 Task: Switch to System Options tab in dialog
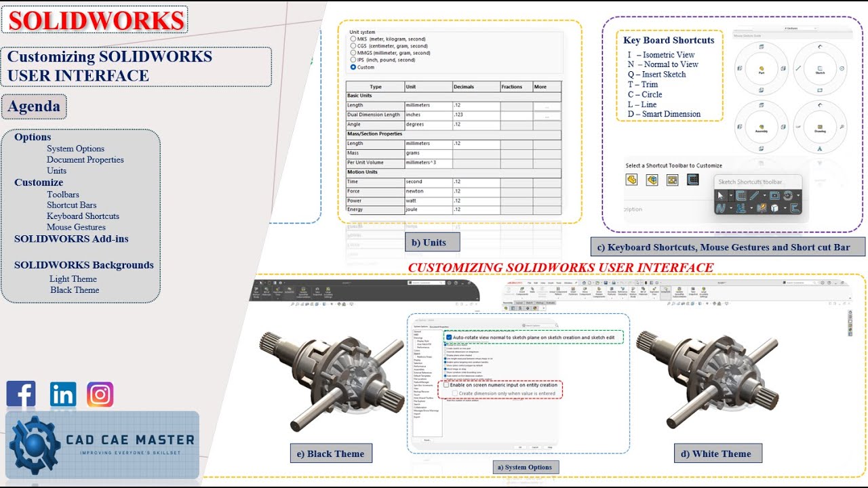pyautogui.click(x=420, y=327)
